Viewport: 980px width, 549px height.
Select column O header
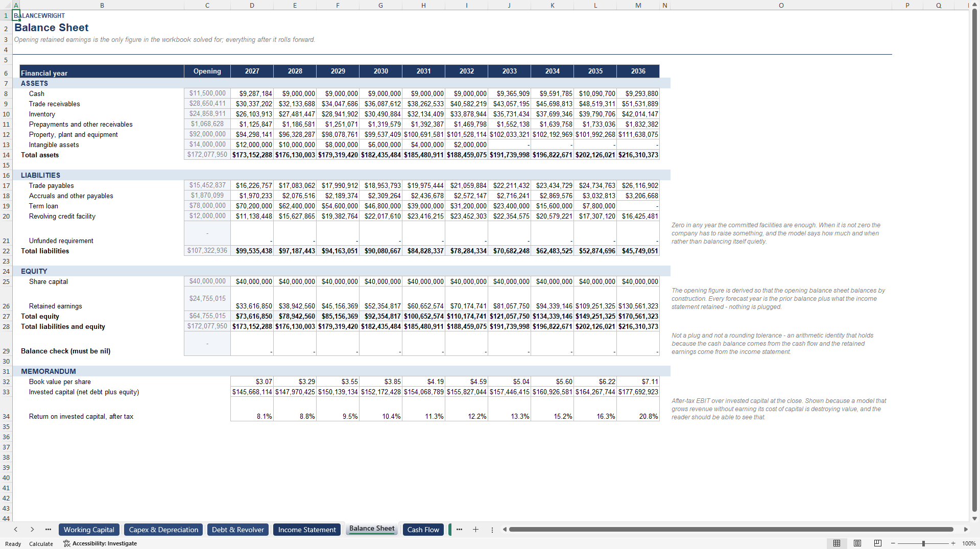coord(781,5)
